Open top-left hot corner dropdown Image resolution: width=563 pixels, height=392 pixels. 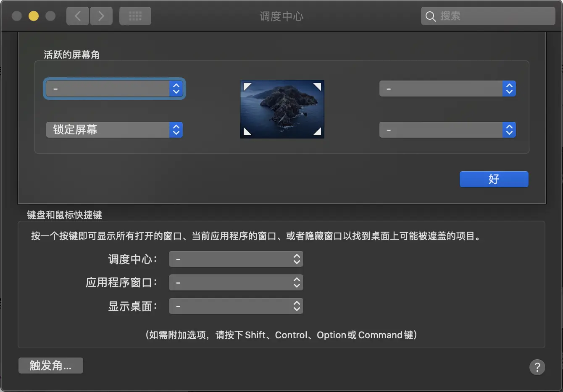coord(114,89)
